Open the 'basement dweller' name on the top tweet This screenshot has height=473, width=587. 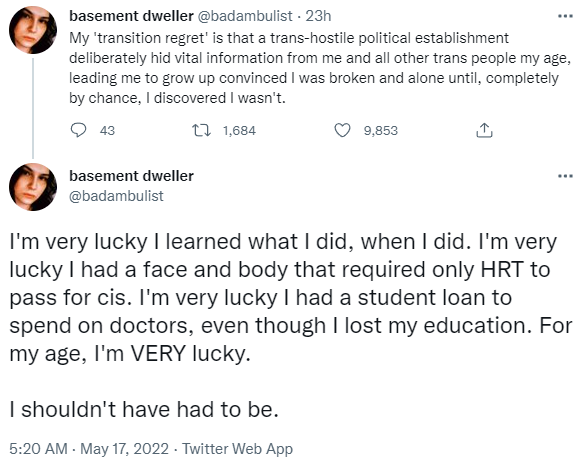131,16
